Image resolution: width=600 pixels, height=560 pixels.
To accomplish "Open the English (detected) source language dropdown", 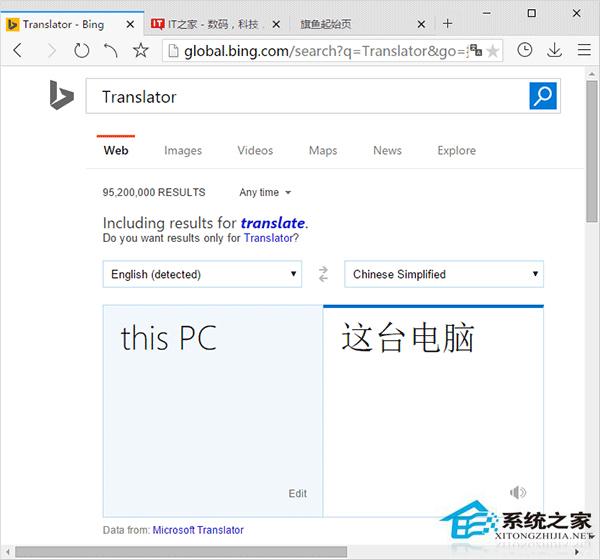I will tap(202, 274).
